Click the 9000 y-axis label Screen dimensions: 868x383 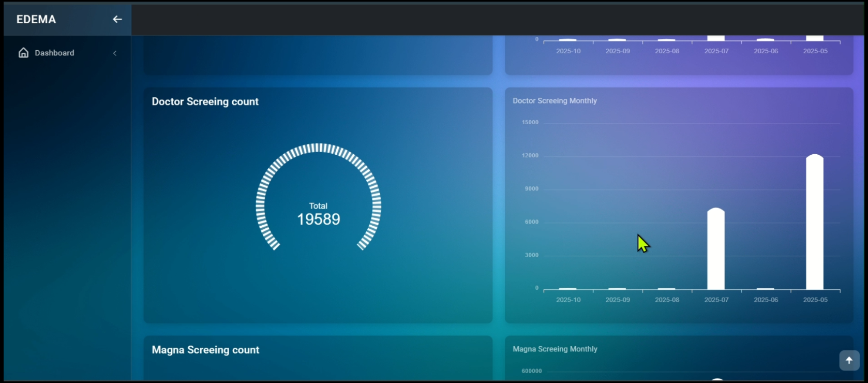[532, 189]
